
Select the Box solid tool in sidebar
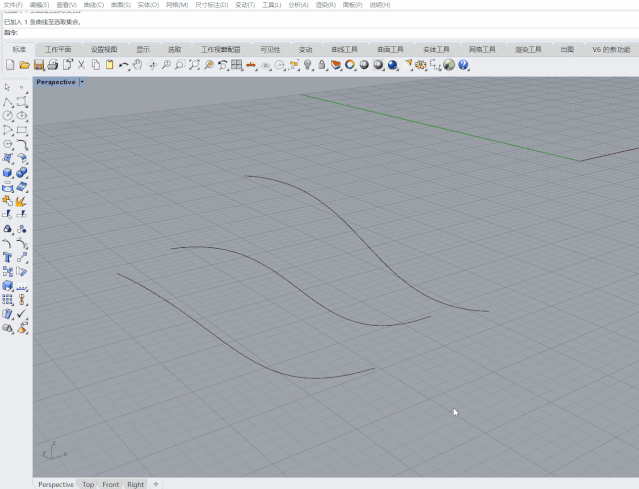click(x=7, y=173)
